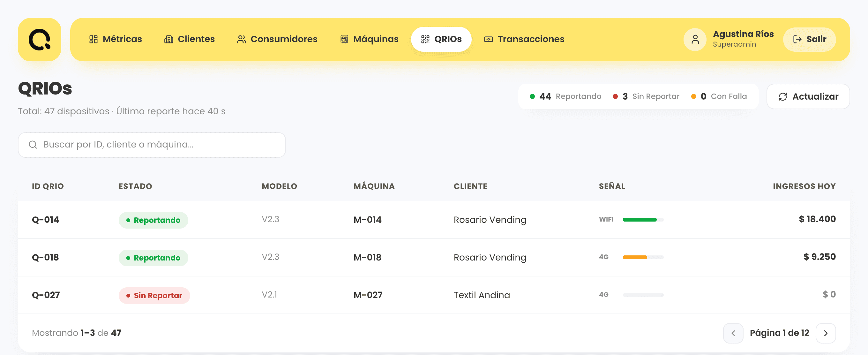Click the Agustina Ríos profile name

click(x=743, y=34)
